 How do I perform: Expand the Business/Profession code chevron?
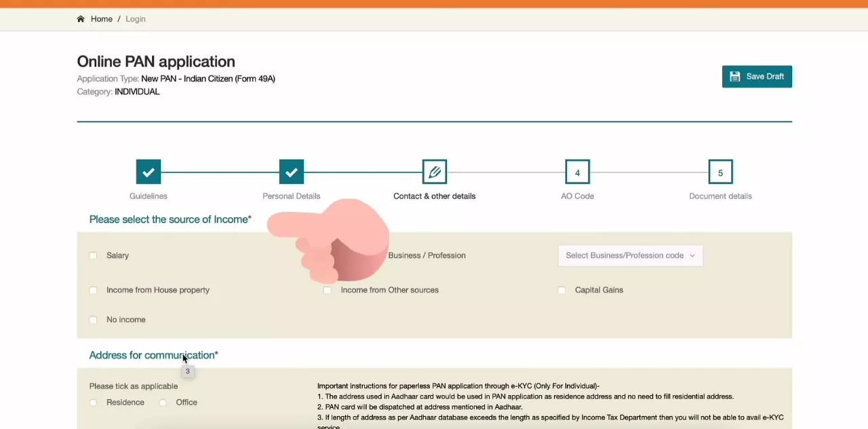tap(691, 255)
